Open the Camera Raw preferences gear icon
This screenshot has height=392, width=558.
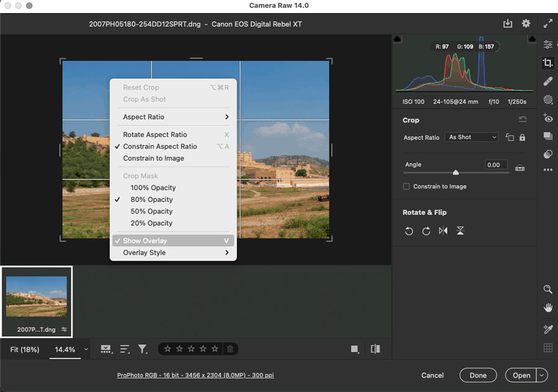[x=526, y=23]
